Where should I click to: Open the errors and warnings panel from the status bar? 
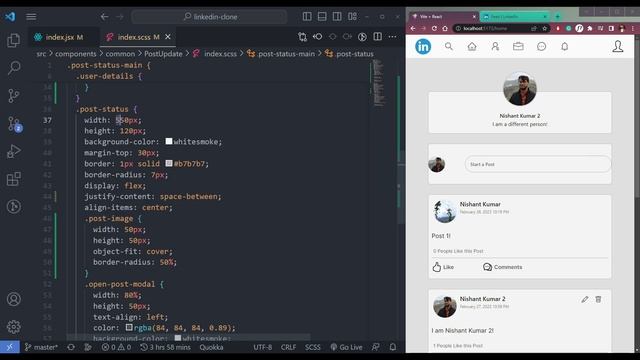116,347
